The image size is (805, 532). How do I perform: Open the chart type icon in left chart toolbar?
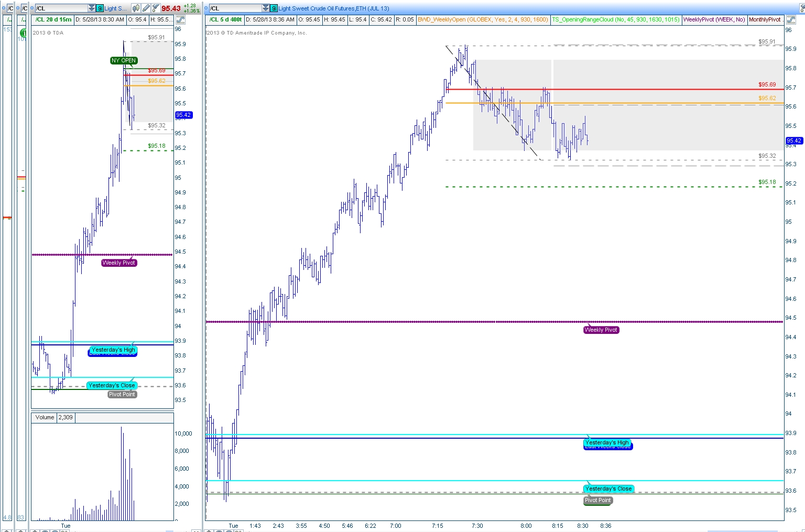tap(136, 8)
